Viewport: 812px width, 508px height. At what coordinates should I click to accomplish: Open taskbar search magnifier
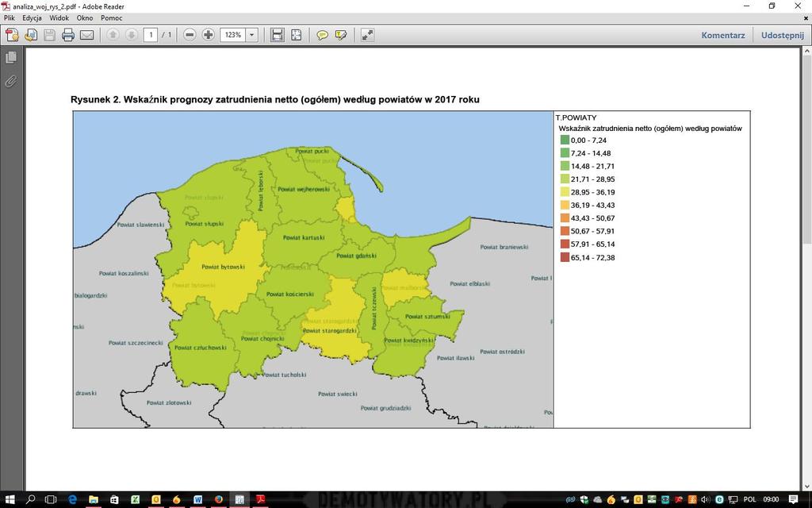point(30,500)
